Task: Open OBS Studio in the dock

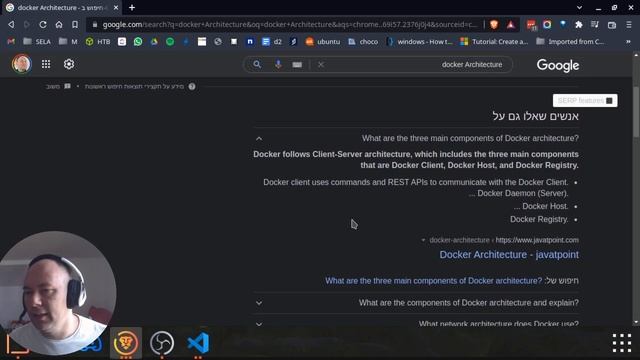Action: (162, 343)
